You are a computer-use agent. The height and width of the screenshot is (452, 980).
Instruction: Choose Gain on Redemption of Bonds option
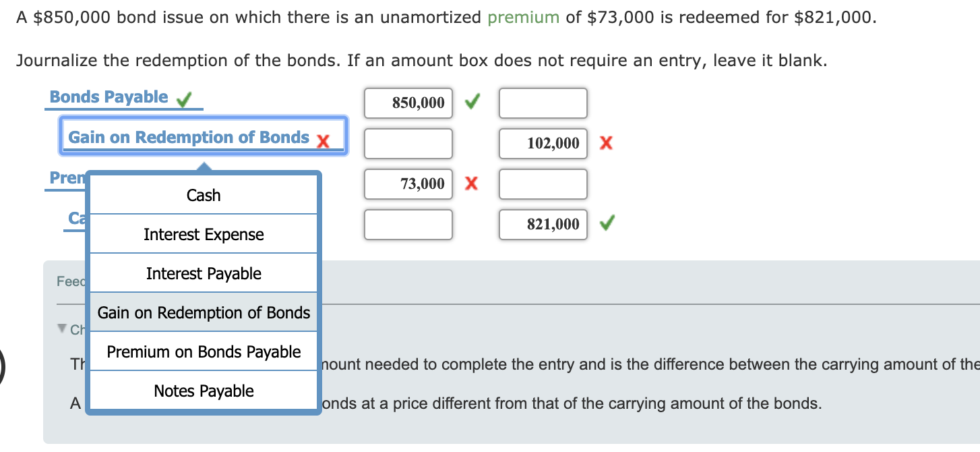pos(202,312)
